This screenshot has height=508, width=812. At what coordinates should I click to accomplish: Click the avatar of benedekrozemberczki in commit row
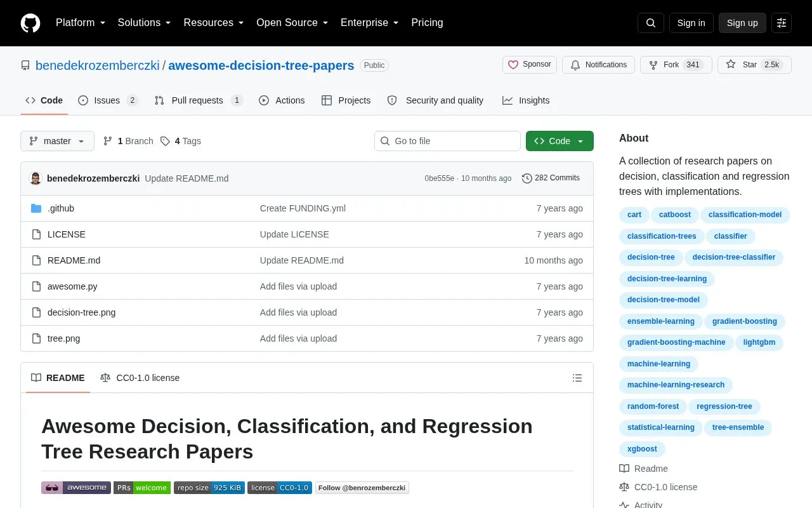pos(36,178)
